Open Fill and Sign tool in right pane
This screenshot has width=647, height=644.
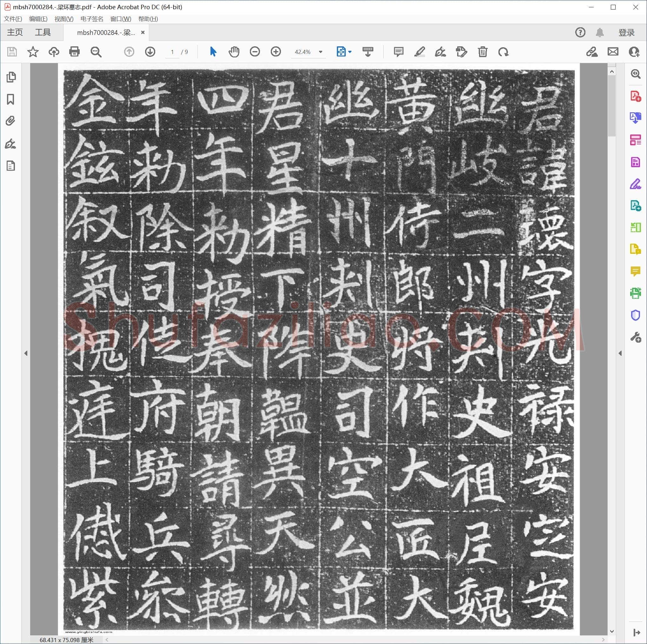pos(635,184)
